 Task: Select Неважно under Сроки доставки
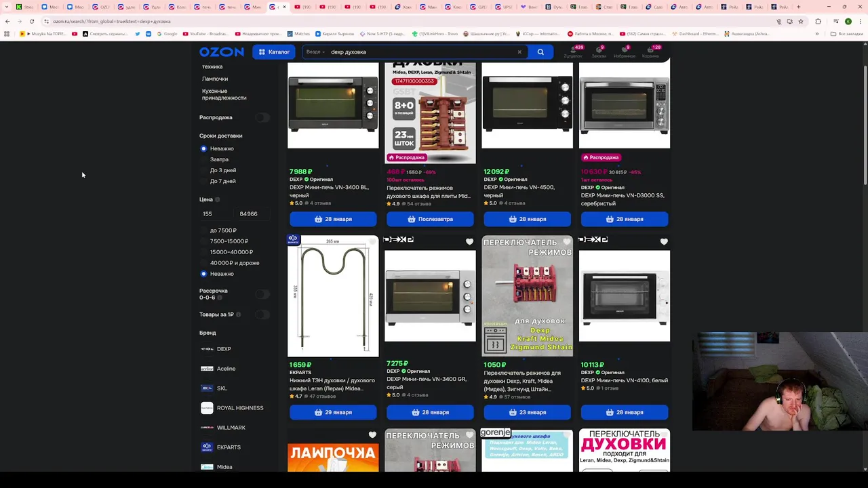click(x=217, y=148)
